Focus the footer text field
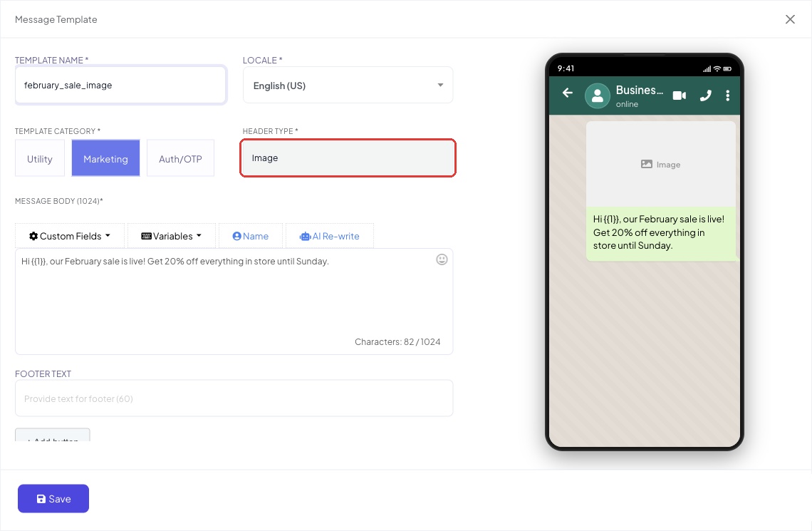 tap(234, 398)
